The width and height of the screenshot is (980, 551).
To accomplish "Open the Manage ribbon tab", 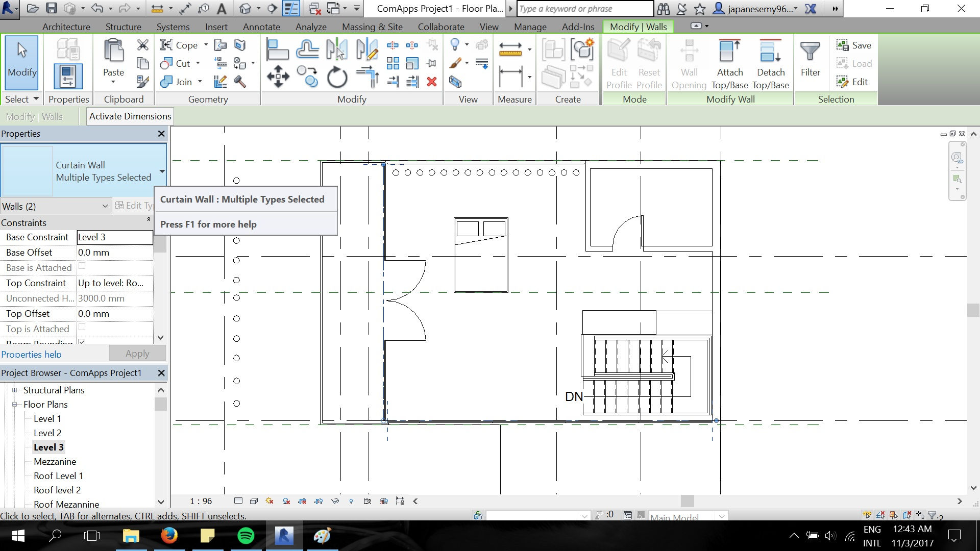I will point(530,27).
